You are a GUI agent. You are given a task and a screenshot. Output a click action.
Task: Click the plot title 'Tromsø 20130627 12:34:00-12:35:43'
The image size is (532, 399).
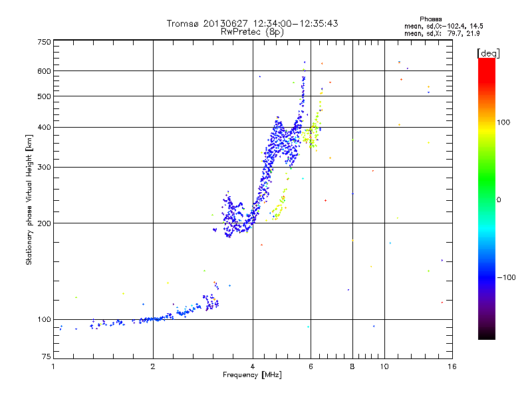252,23
